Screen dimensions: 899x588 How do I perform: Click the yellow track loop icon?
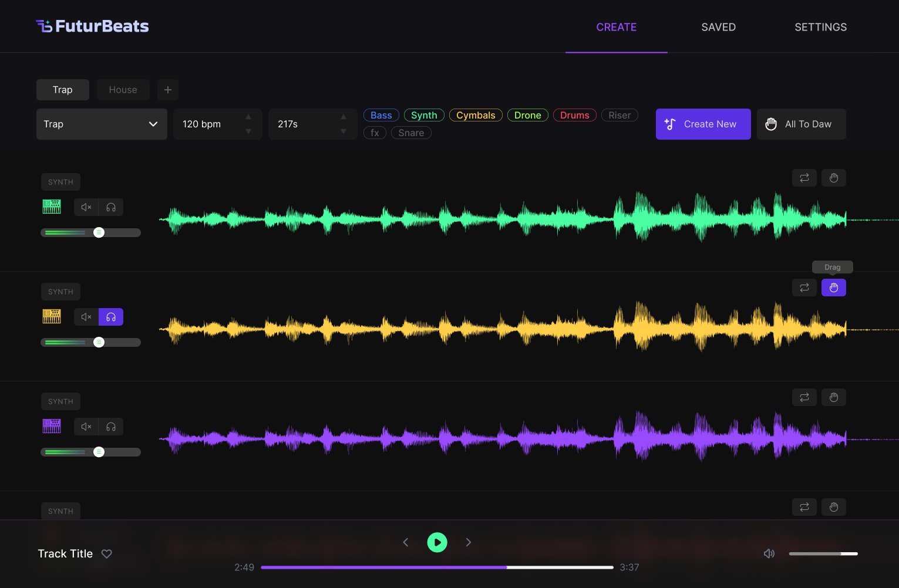804,288
